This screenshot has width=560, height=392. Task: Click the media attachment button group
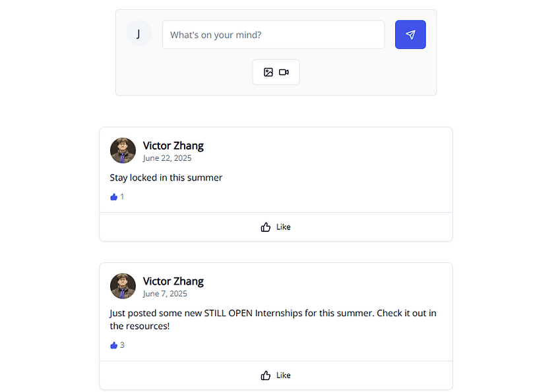(x=276, y=72)
